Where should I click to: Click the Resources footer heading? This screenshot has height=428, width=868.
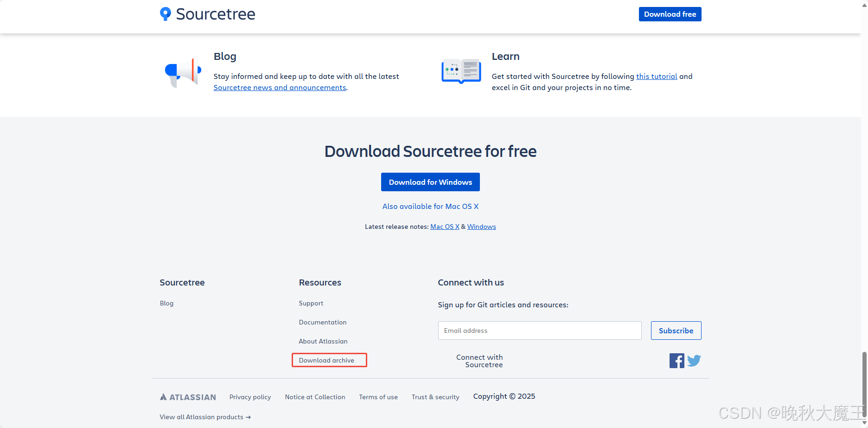(320, 283)
